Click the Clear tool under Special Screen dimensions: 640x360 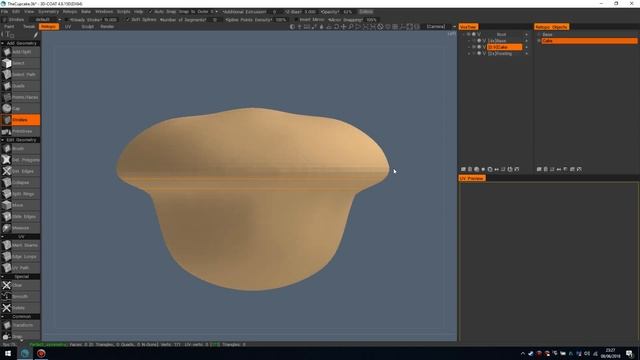(20, 285)
